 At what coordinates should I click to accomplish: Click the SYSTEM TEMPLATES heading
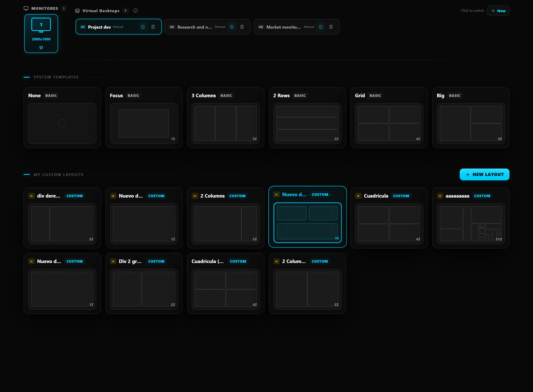click(x=56, y=77)
